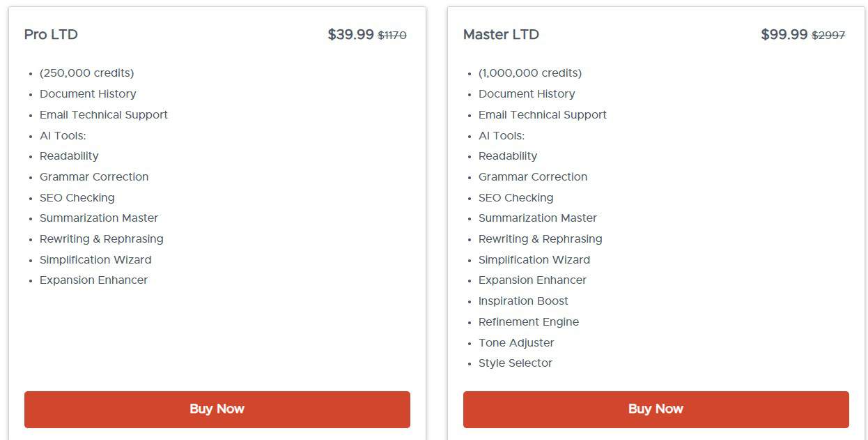Screen dimensions: 868x440
Task: Select the Tone Adjuster feature
Action: pyautogui.click(x=516, y=342)
